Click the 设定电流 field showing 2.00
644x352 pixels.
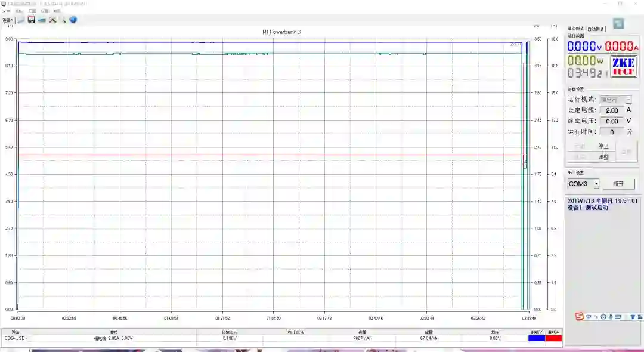pyautogui.click(x=612, y=110)
